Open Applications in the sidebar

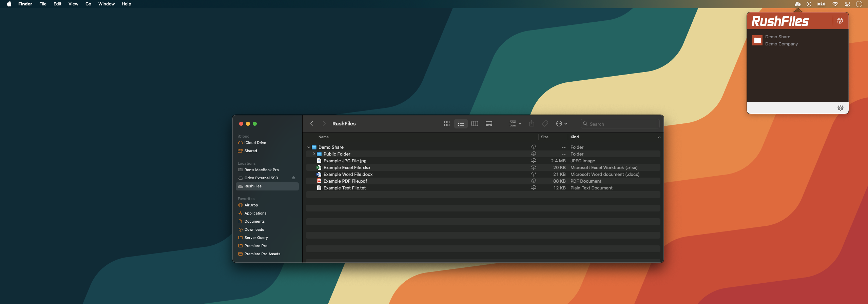tap(267, 213)
